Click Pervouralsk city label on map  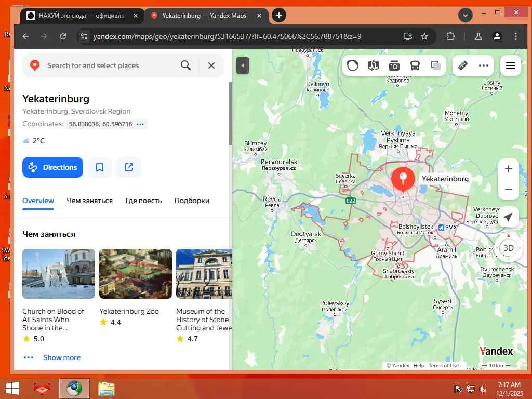[x=279, y=165]
